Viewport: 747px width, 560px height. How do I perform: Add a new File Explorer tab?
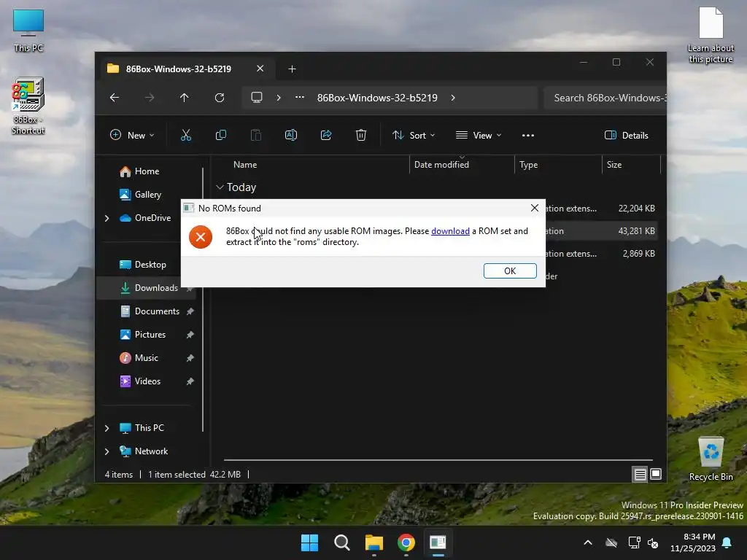click(292, 69)
